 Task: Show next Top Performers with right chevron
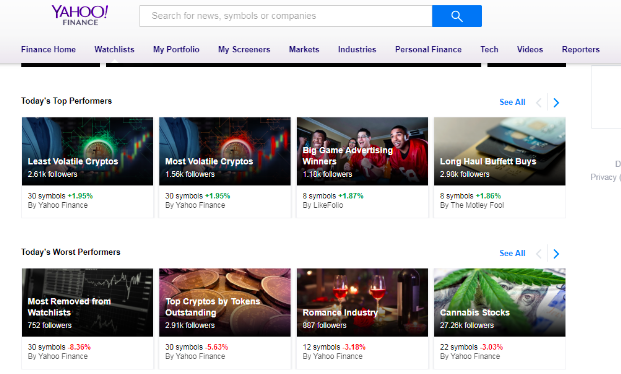(x=556, y=103)
